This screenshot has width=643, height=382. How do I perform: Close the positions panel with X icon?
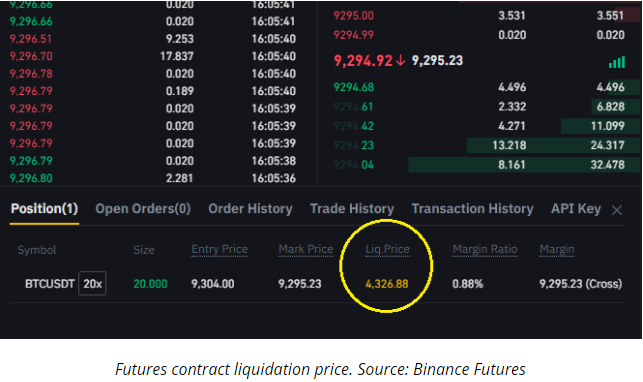click(617, 211)
